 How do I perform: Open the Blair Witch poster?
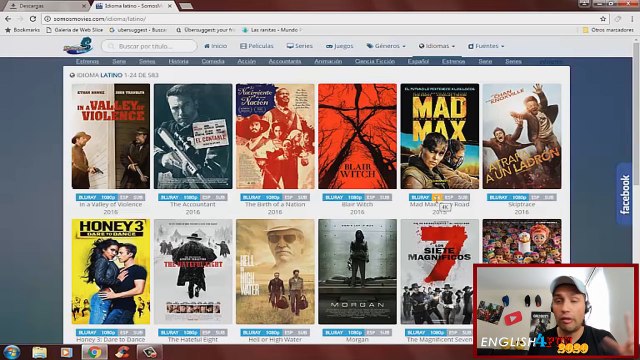[357, 136]
